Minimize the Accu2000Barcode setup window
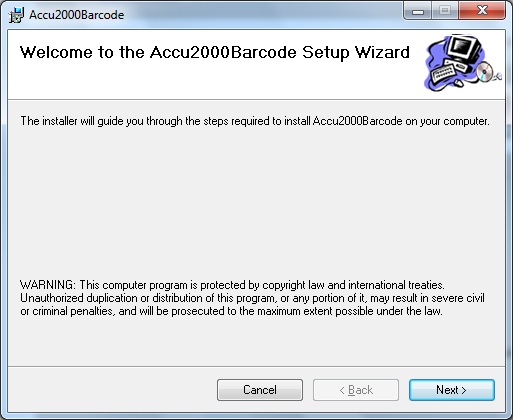The height and width of the screenshot is (420, 513). coord(418,11)
